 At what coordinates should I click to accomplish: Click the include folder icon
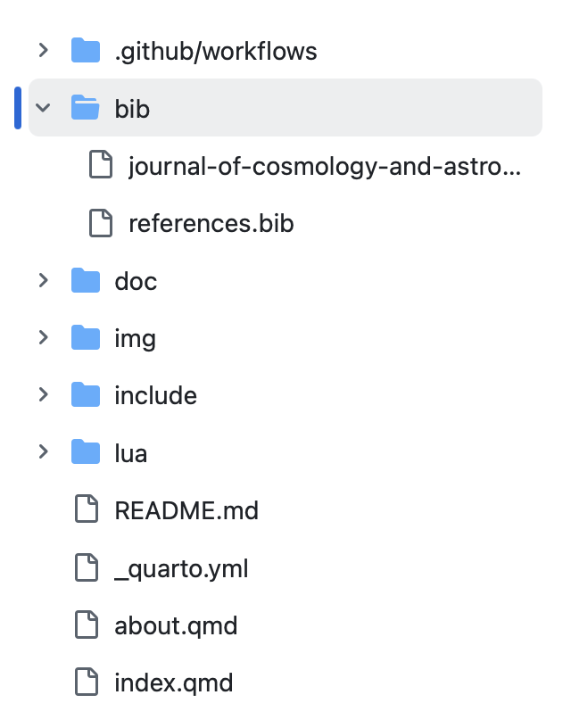pos(86,395)
